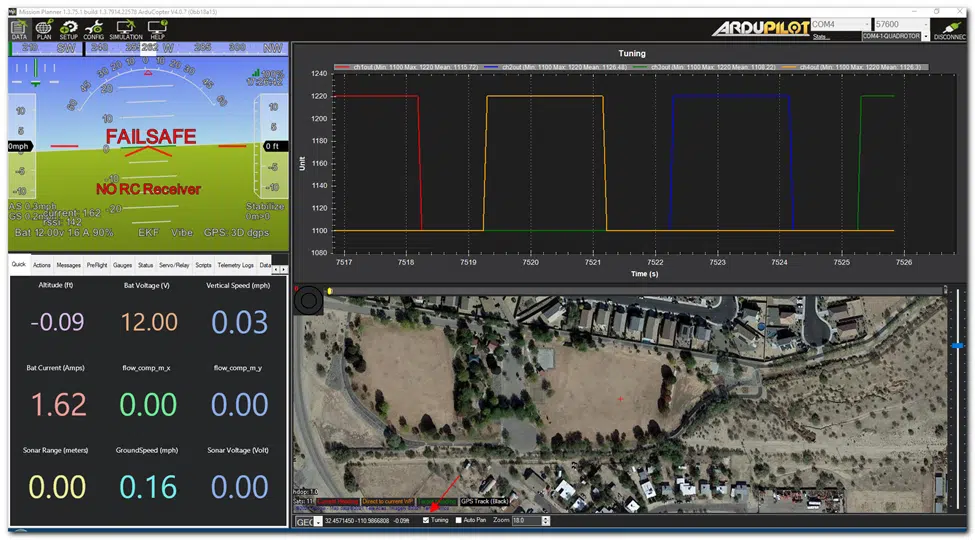
Task: Switch to the Servo/Relay tab
Action: click(x=174, y=265)
